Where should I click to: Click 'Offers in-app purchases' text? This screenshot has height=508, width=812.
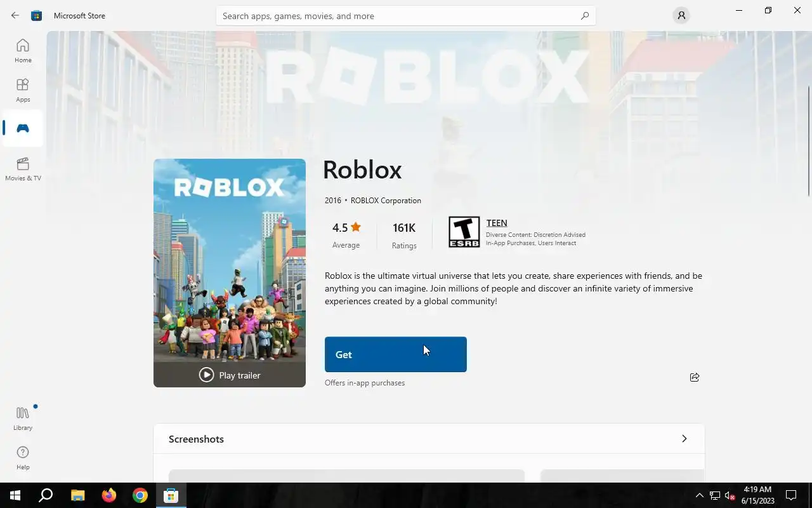coord(365,383)
